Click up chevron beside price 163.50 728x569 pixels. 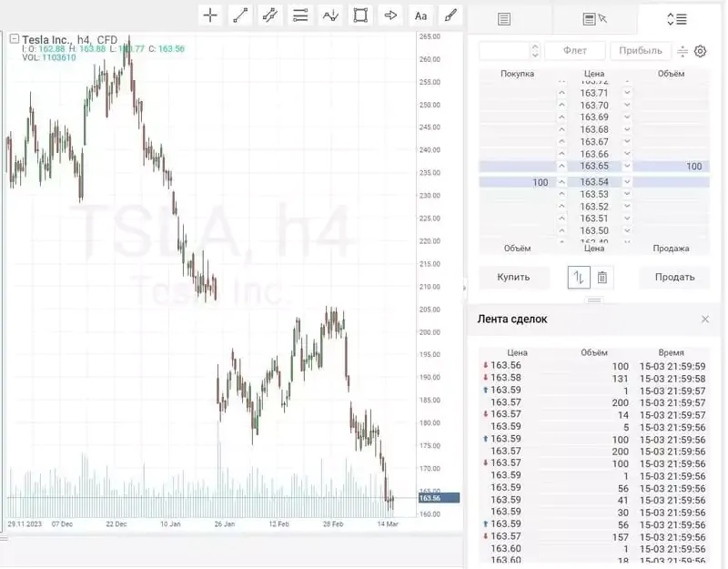click(561, 231)
